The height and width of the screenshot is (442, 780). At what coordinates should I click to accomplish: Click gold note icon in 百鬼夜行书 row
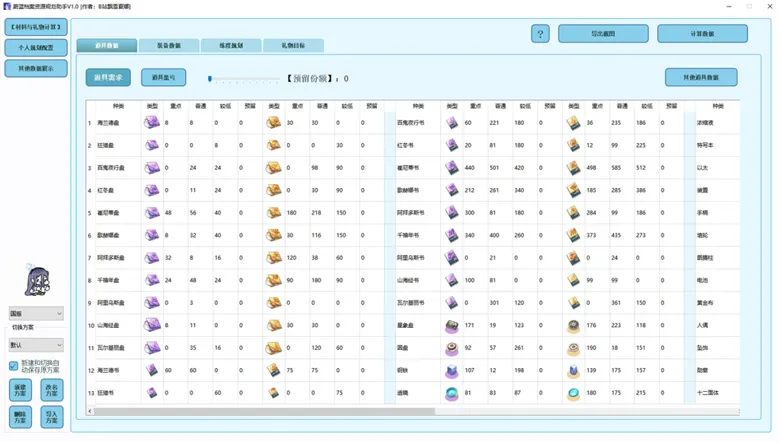574,122
